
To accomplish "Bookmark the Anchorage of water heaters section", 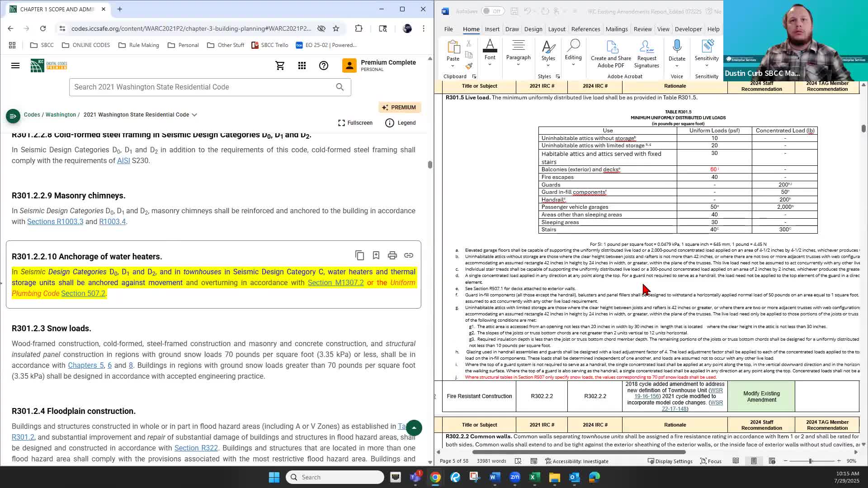I will click(376, 255).
